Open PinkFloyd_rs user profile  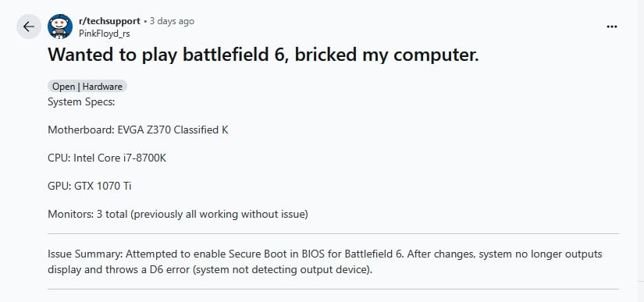point(105,34)
